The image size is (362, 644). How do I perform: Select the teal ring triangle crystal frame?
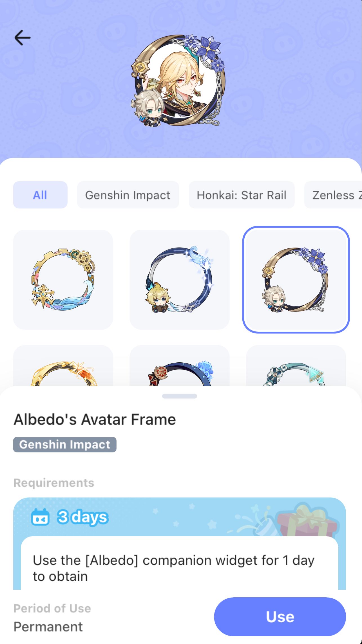296,365
